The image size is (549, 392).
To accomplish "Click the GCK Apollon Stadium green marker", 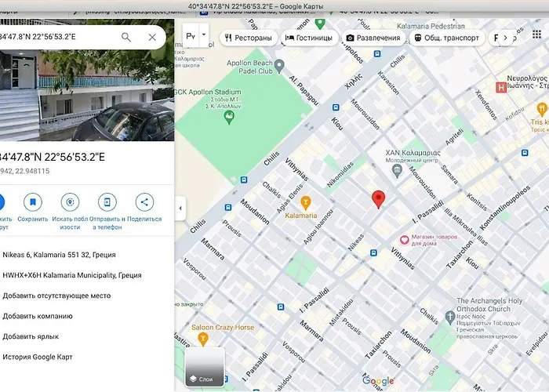I will point(229,118).
